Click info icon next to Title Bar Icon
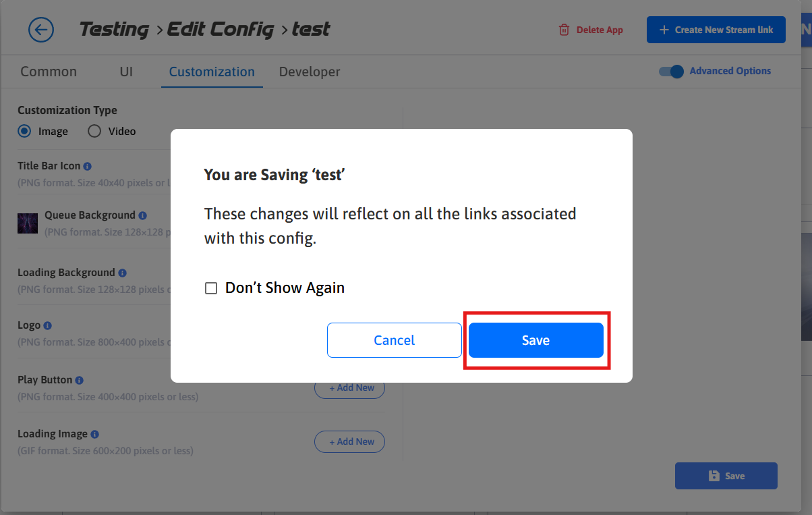This screenshot has height=515, width=812. pos(88,166)
